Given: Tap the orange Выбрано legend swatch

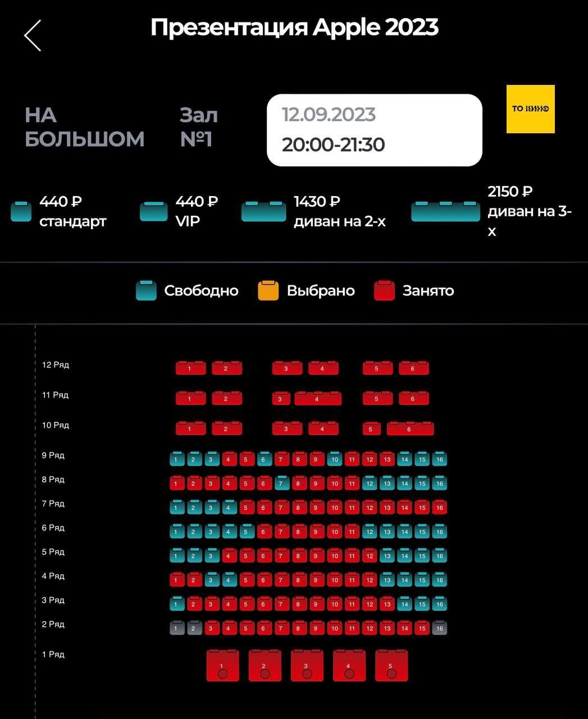Looking at the screenshot, I should pyautogui.click(x=268, y=290).
